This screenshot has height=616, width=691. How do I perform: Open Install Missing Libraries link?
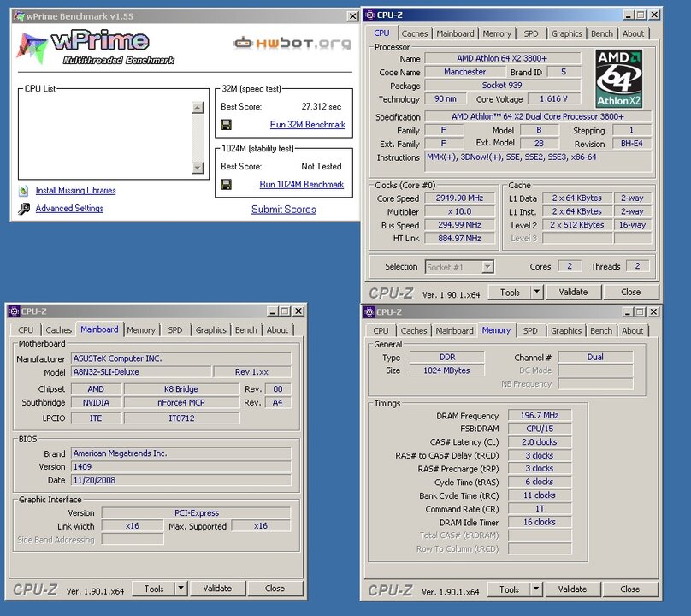76,191
